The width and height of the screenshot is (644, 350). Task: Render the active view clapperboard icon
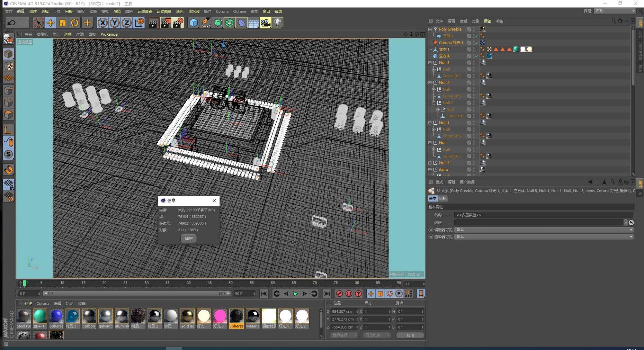tap(153, 23)
